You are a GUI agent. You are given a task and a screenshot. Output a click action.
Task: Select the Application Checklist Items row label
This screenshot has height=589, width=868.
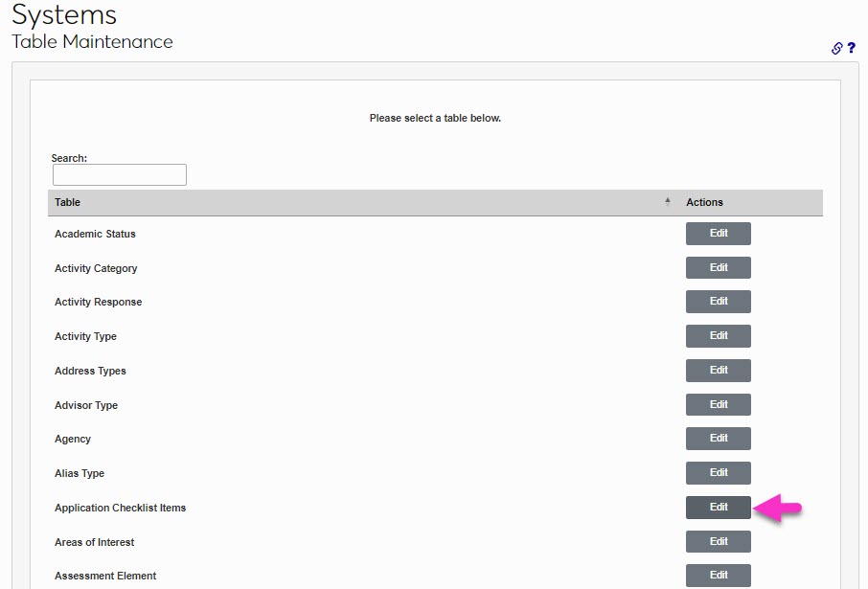coord(120,508)
